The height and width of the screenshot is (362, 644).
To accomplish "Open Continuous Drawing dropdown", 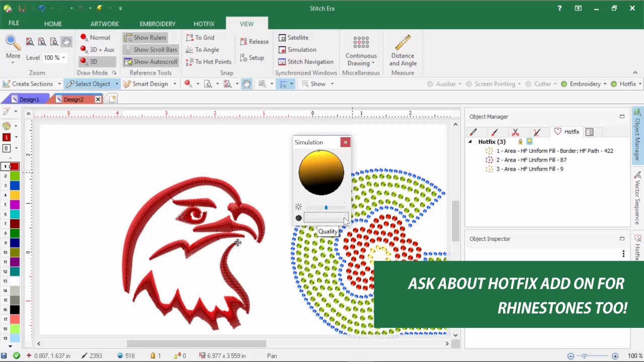I will [361, 50].
